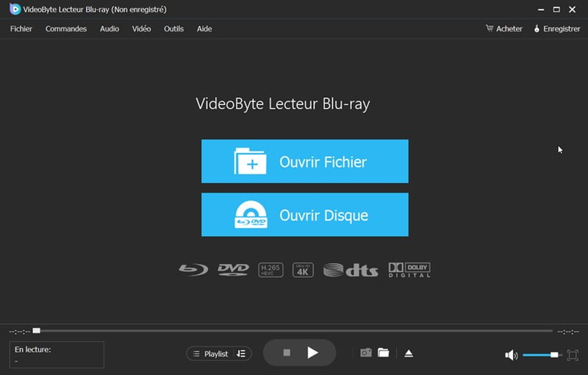
Task: Click the Acheter purchase link
Action: 503,29
